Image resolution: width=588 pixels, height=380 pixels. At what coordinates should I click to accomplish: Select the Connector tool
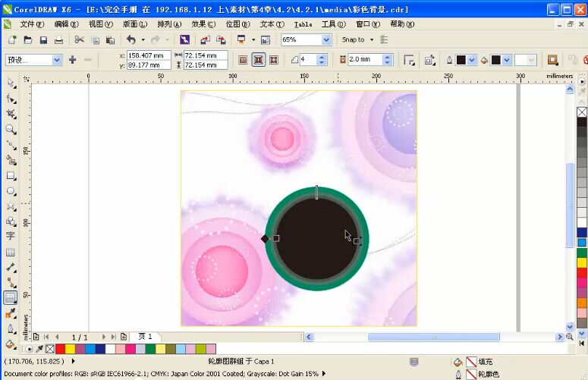(11, 283)
